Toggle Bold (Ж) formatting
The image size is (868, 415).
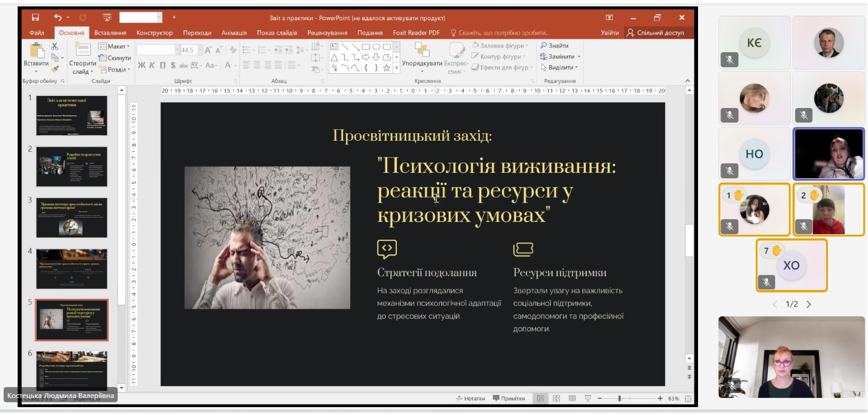point(141,66)
